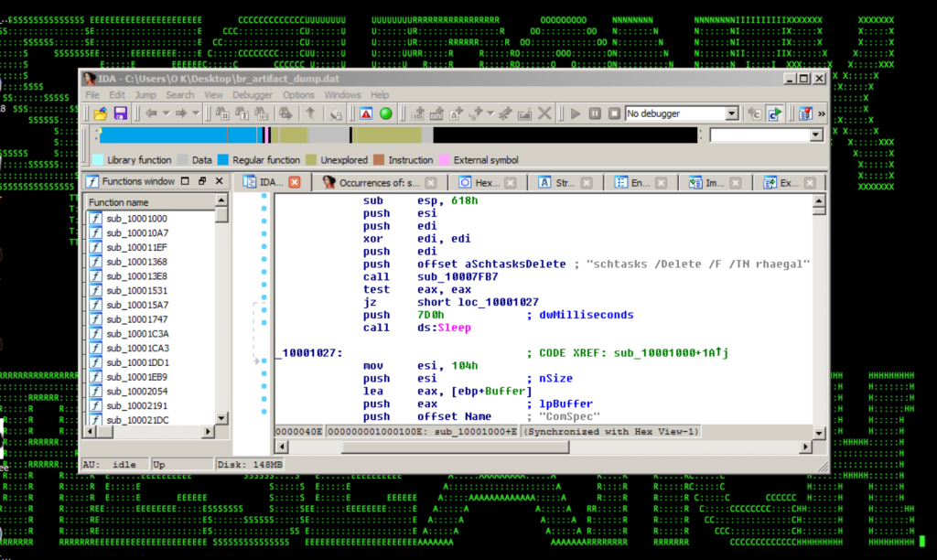This screenshot has width=937, height=560.
Task: Click the disassembly horizontal scrollbar right arrow
Action: [806, 447]
